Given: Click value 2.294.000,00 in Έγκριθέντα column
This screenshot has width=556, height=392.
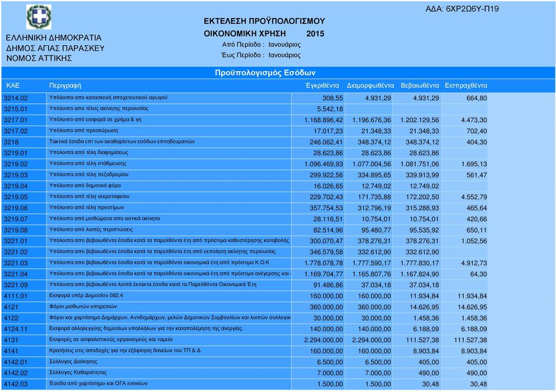Looking at the screenshot, I should point(323,340).
